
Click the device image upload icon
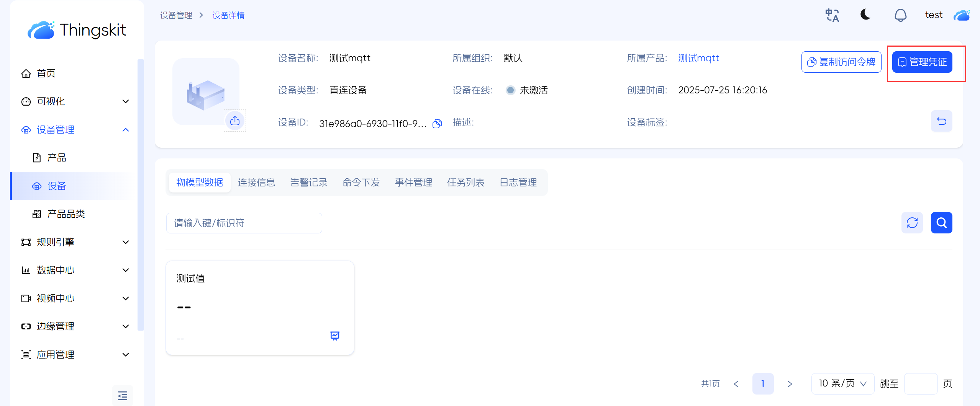click(x=235, y=121)
